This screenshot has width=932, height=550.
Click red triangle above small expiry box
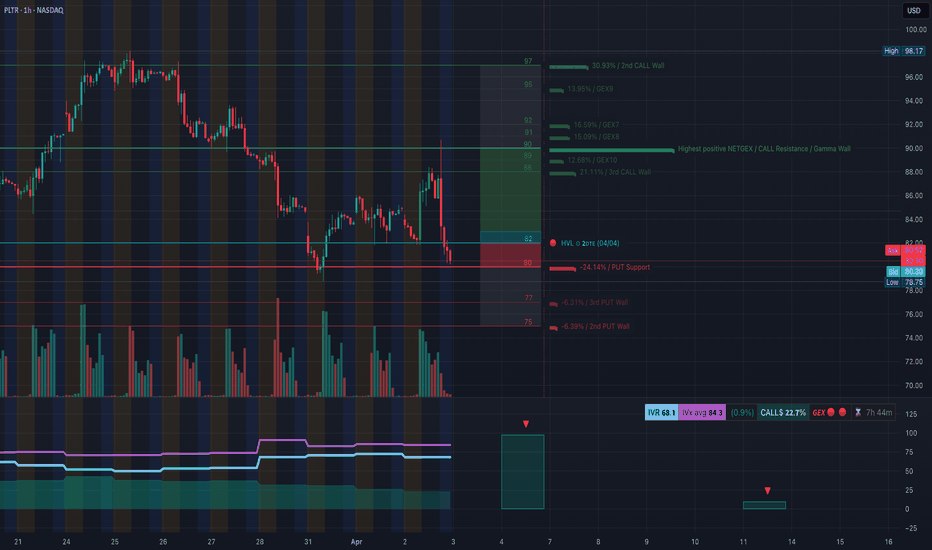coord(767,491)
